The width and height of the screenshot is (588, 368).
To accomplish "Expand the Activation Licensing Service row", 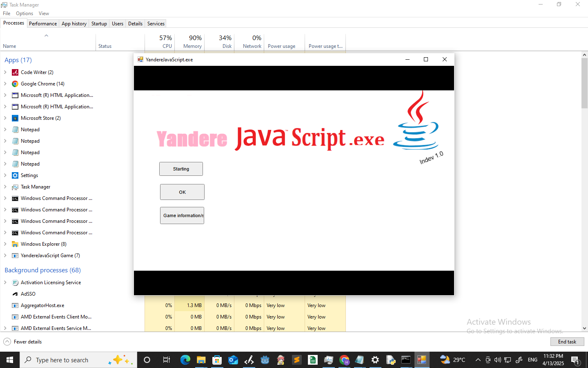I will click(x=5, y=283).
